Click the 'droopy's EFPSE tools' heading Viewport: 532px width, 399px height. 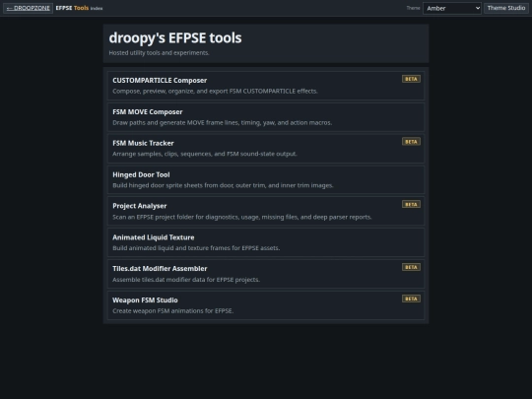(x=175, y=37)
